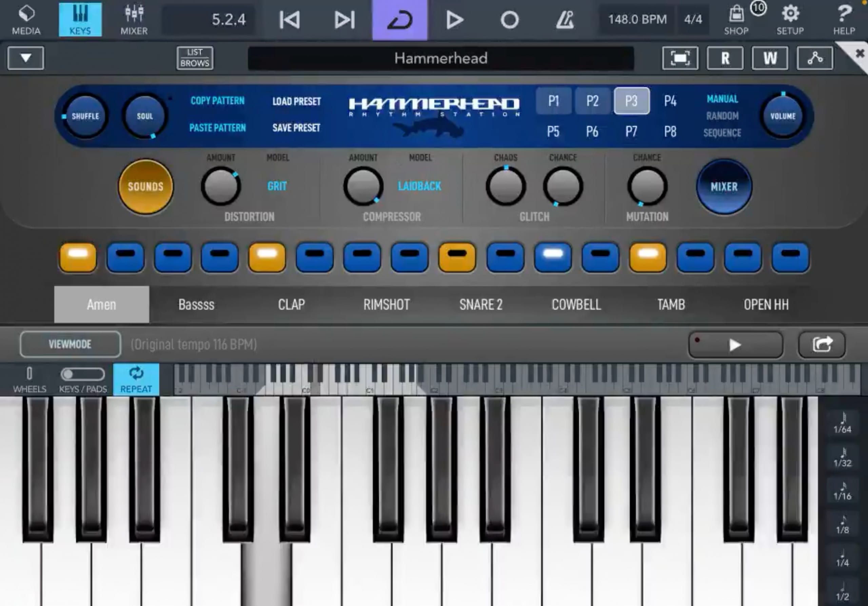868x606 pixels.
Task: Click PASTE PATTERN
Action: 217,128
